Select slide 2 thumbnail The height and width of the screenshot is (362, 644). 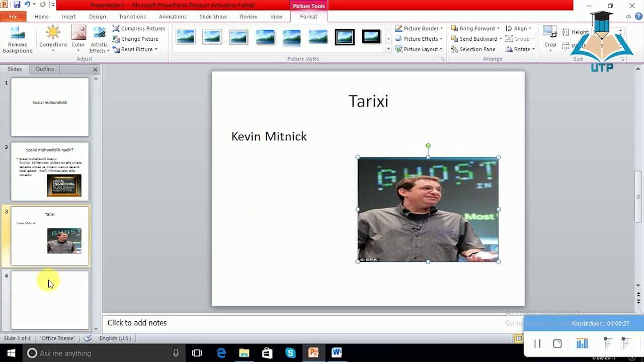point(50,171)
